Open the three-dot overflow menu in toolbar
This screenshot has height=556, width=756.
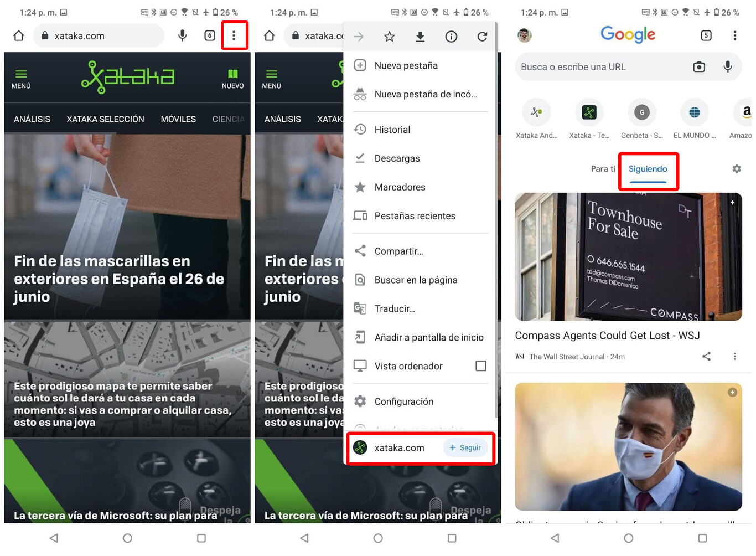pyautogui.click(x=235, y=35)
